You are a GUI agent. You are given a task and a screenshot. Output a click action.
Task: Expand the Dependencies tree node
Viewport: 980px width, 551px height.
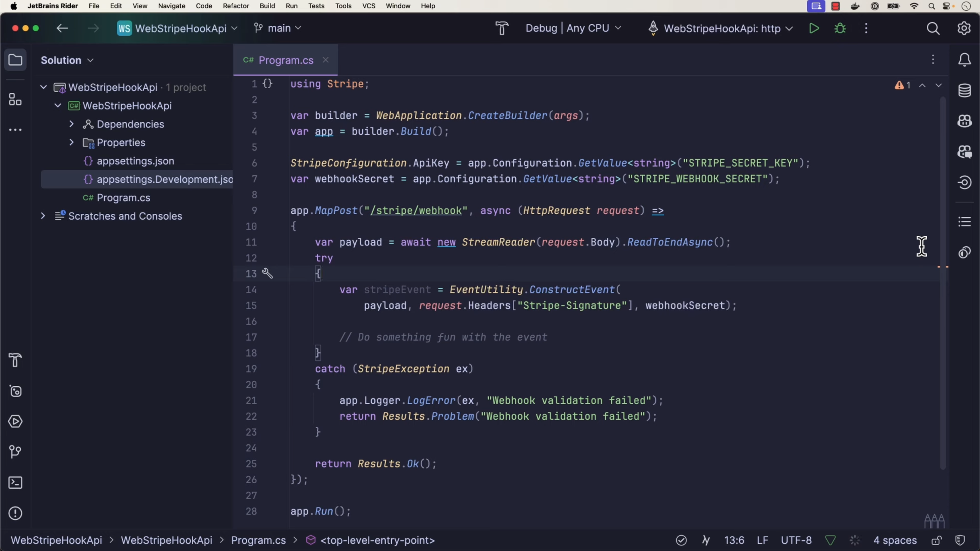coord(71,124)
